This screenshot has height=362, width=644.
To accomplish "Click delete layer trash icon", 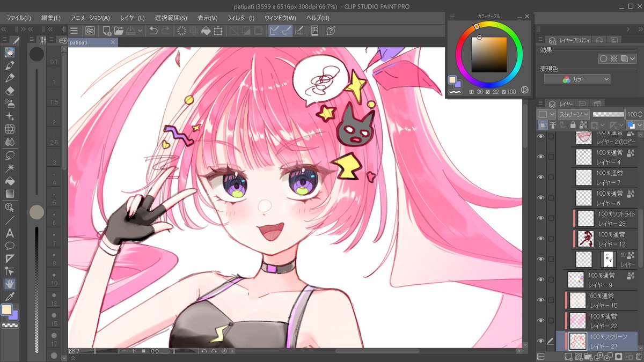I will coord(638,356).
